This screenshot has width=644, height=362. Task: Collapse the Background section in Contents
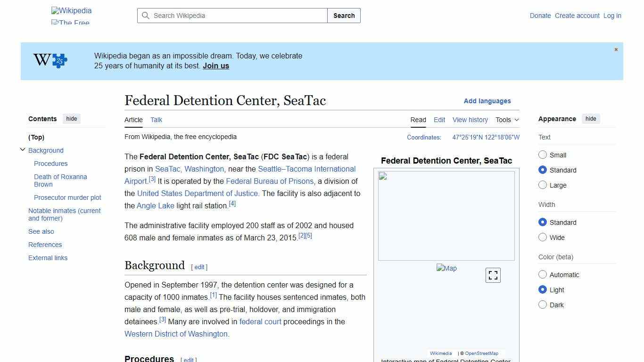pyautogui.click(x=23, y=149)
